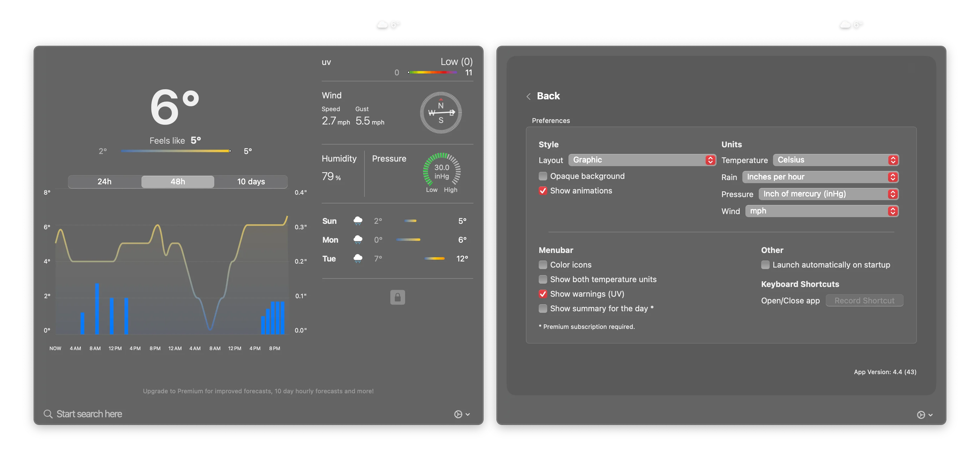Click the UV index color scale
Screen dimensions: 980x461
tap(432, 72)
